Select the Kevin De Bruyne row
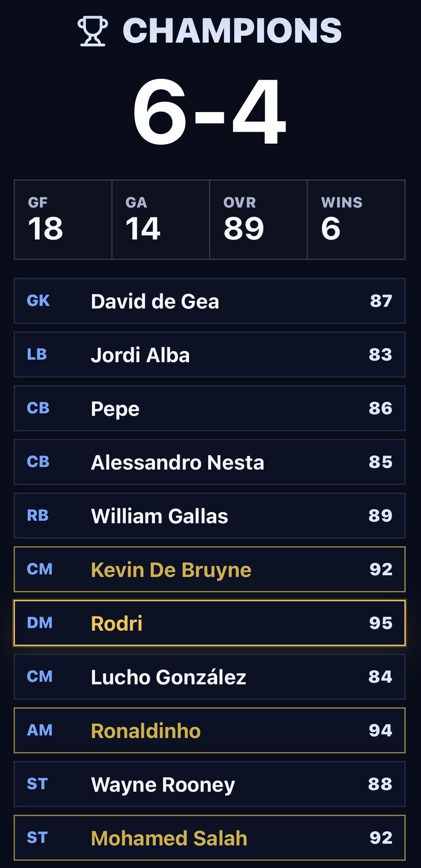Image resolution: width=421 pixels, height=868 pixels. 209,569
